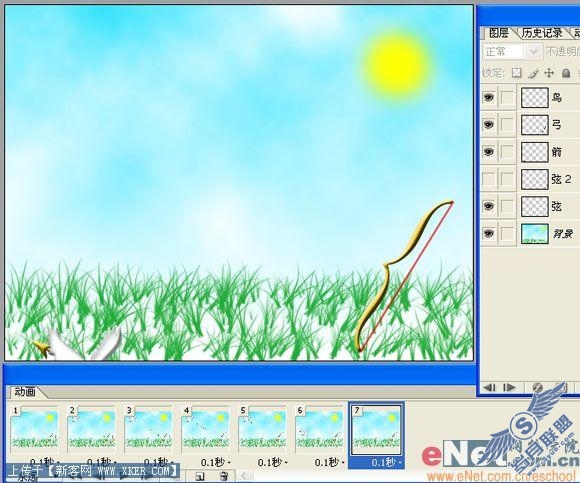Select the 动画 panel tab

tap(25, 392)
